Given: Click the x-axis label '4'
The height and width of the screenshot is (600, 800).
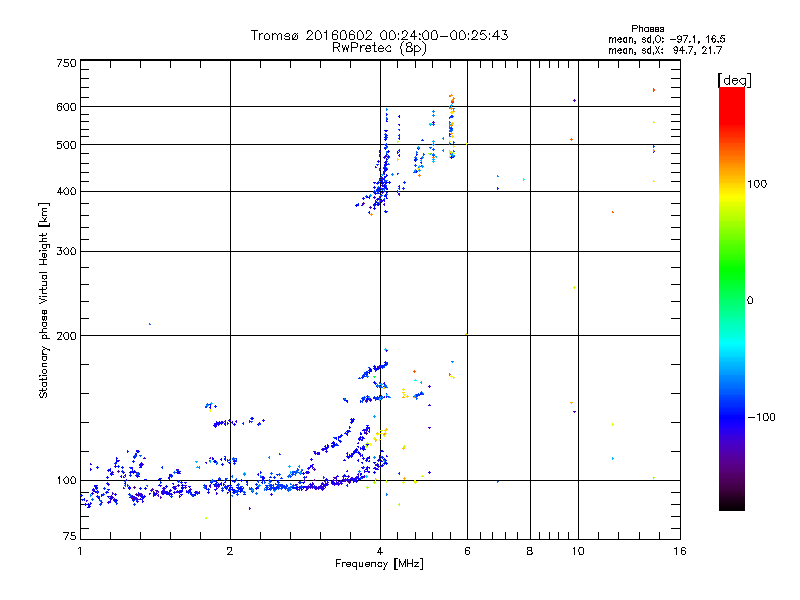Looking at the screenshot, I should [380, 551].
